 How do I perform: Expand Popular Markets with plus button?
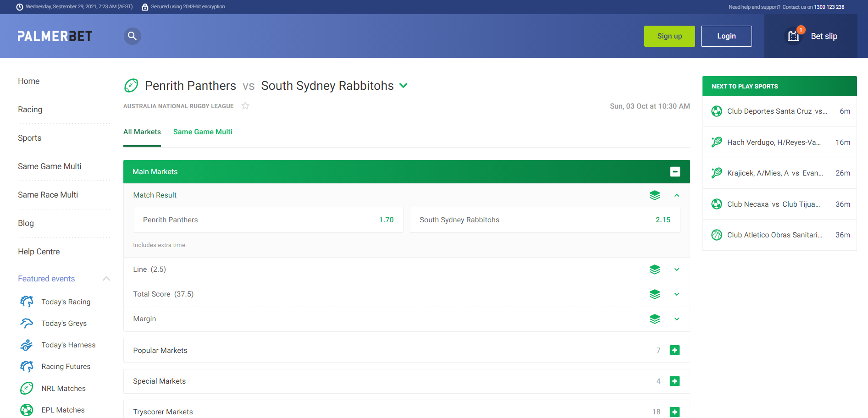pyautogui.click(x=674, y=350)
